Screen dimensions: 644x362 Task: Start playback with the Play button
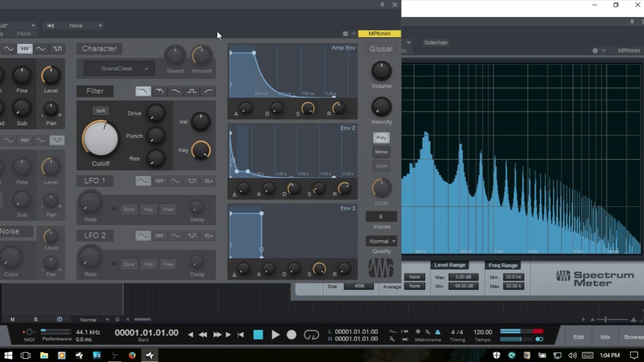click(275, 335)
